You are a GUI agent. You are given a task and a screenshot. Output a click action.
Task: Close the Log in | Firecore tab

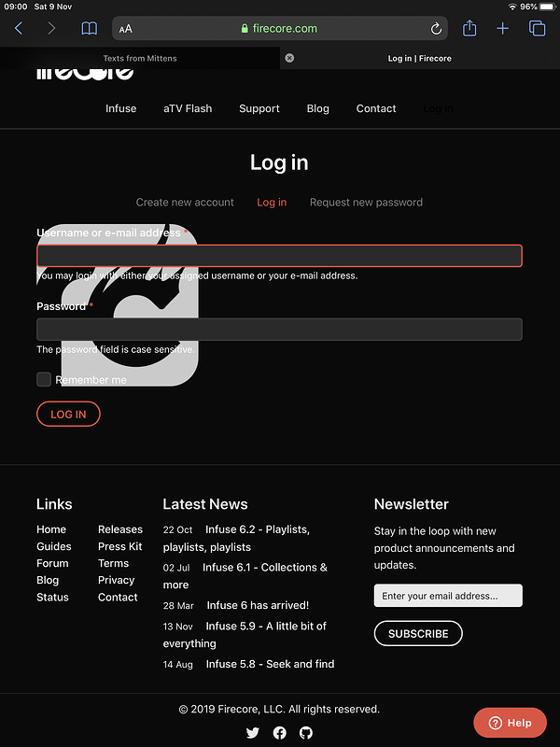click(289, 58)
